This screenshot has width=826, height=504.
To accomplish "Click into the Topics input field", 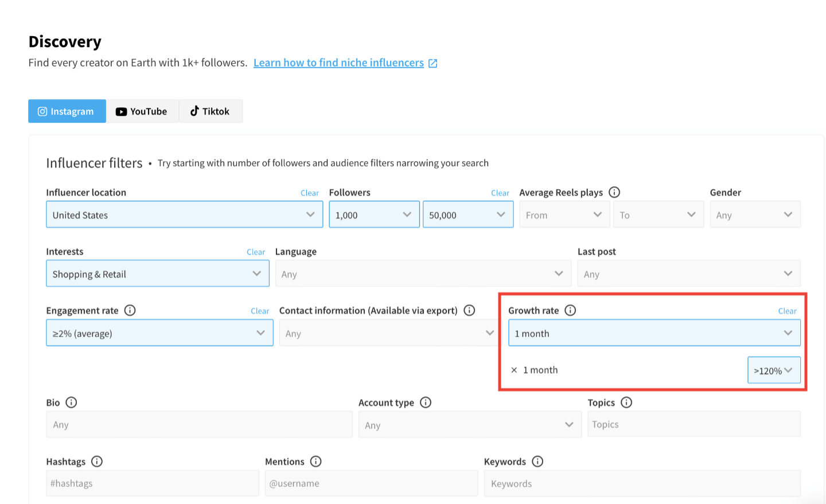I will point(694,424).
